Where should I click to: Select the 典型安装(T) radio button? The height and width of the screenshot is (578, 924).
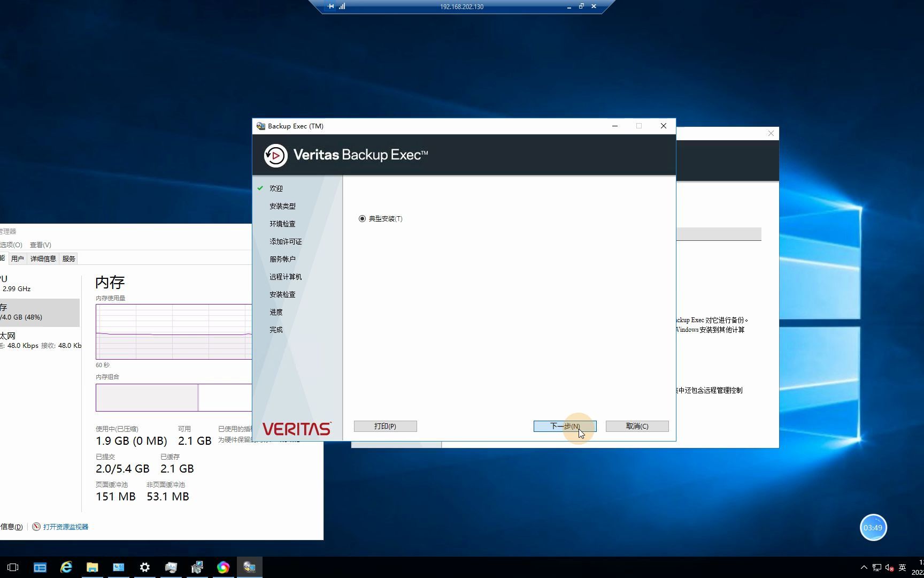363,218
